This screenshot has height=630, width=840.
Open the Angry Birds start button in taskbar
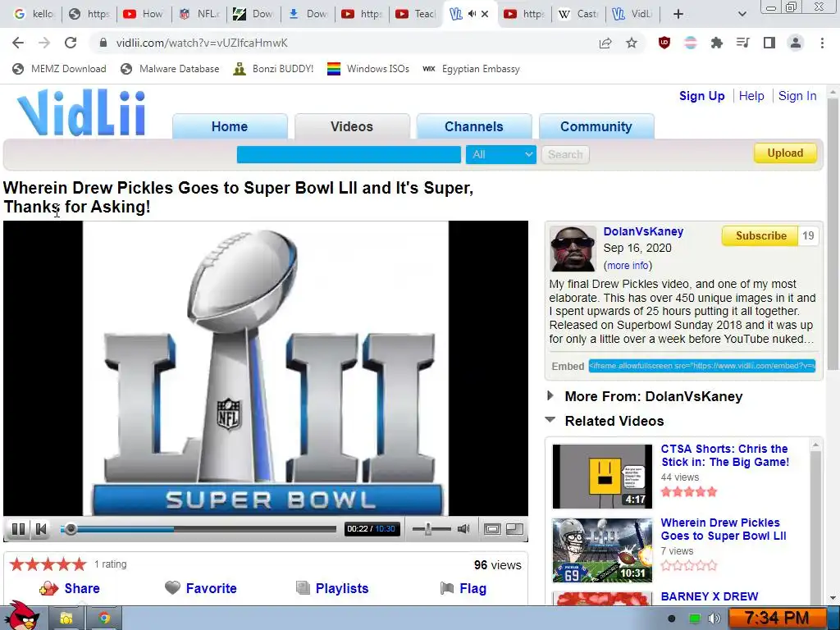[x=21, y=616]
